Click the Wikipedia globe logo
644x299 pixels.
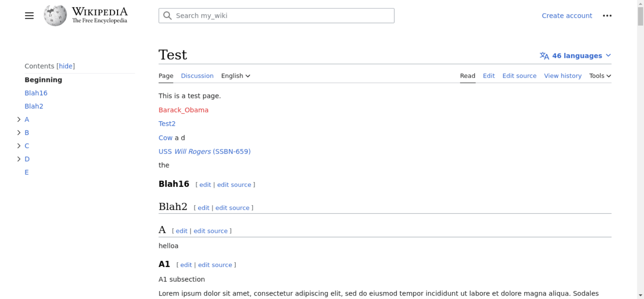pyautogui.click(x=55, y=15)
